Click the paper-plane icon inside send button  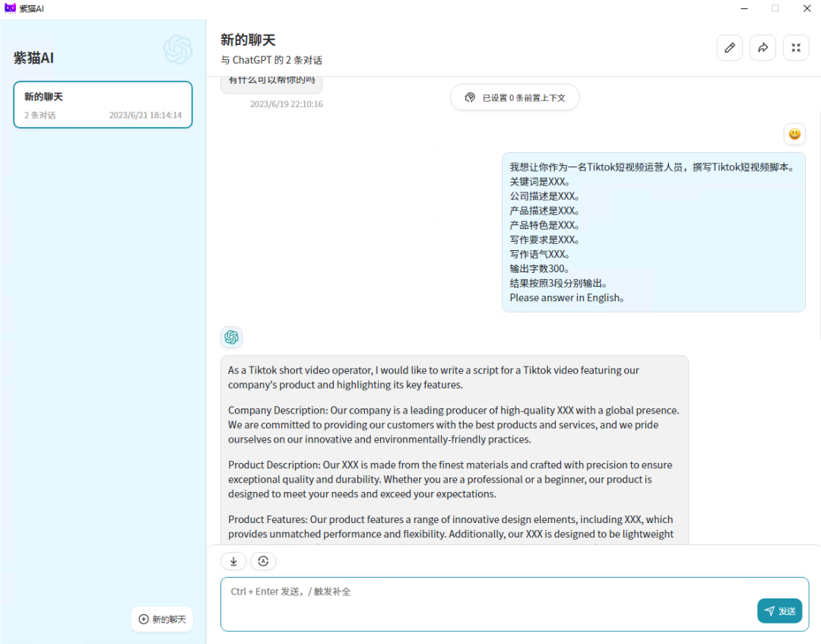[769, 611]
